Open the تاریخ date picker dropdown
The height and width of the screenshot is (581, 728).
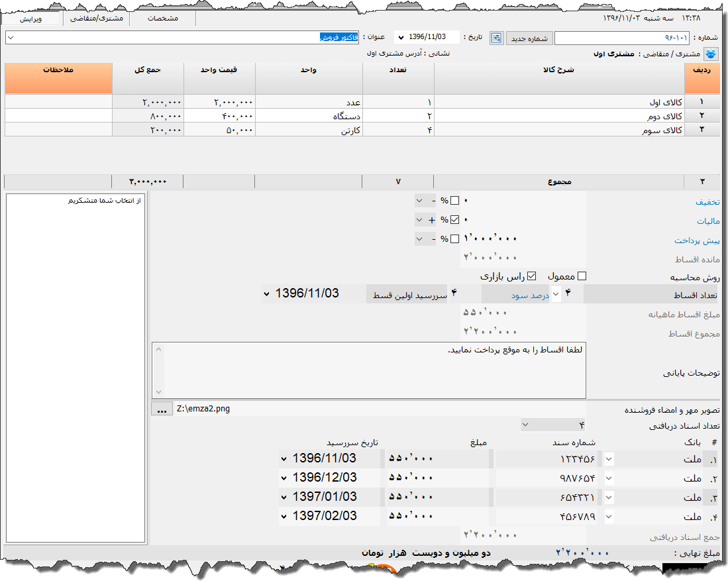[x=400, y=38]
